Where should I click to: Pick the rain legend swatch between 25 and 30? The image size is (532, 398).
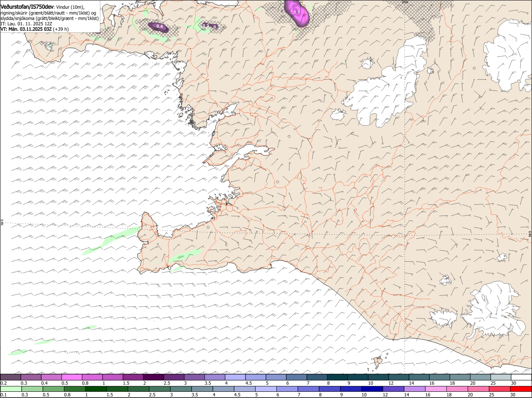(x=500, y=389)
